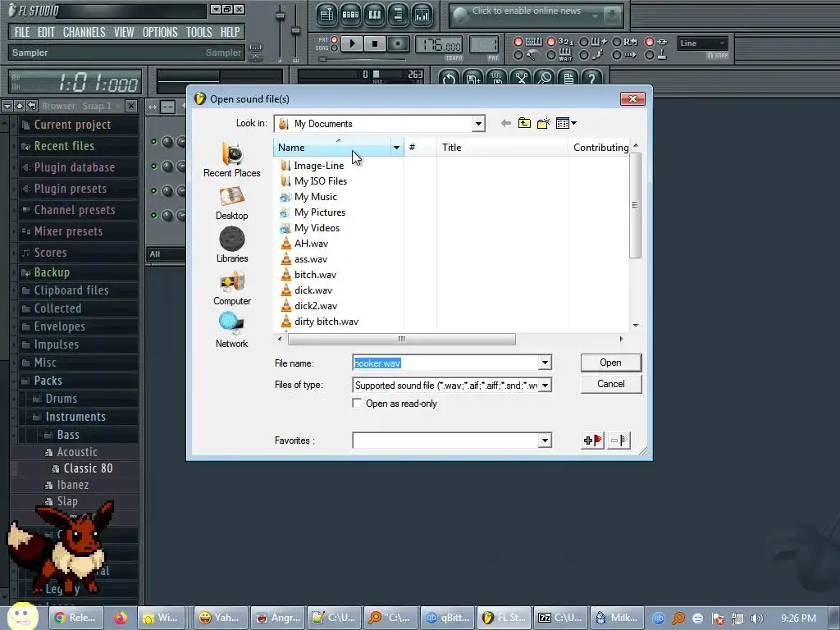Image resolution: width=840 pixels, height=630 pixels.
Task: Open the OPTIONS menu
Action: click(x=160, y=32)
